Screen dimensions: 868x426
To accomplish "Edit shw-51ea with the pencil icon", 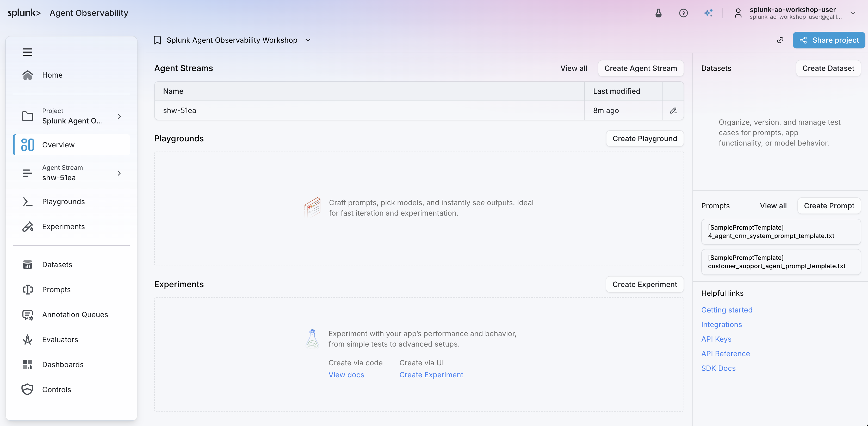I will (673, 110).
